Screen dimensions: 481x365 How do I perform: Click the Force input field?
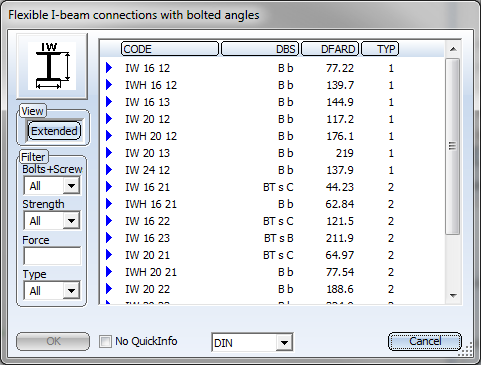(52, 256)
